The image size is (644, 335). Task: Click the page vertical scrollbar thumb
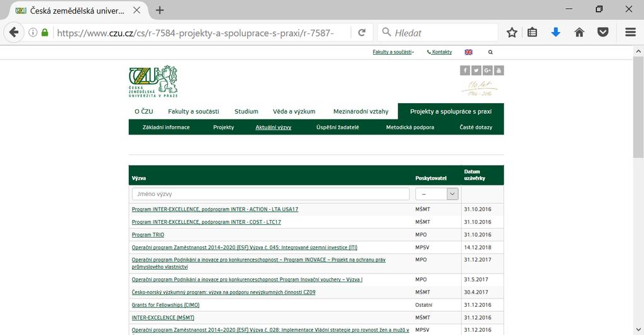(x=638, y=107)
